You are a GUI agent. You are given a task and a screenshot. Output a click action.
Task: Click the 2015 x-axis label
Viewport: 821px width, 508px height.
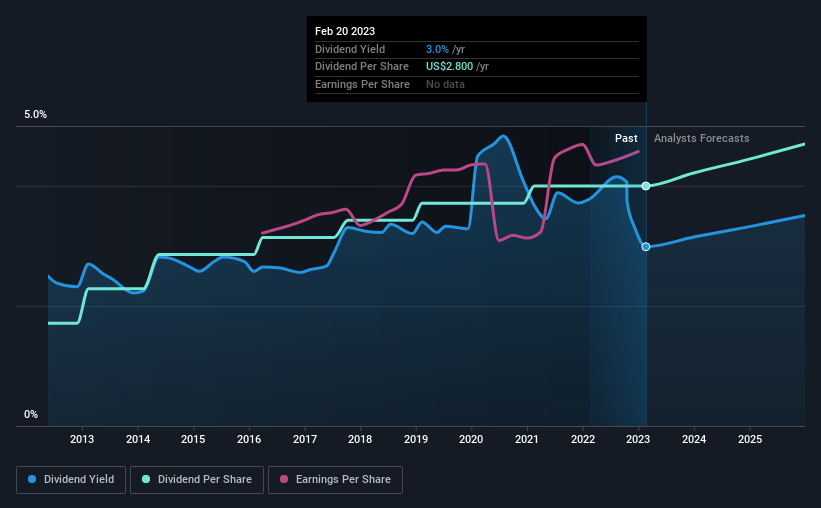tap(193, 439)
